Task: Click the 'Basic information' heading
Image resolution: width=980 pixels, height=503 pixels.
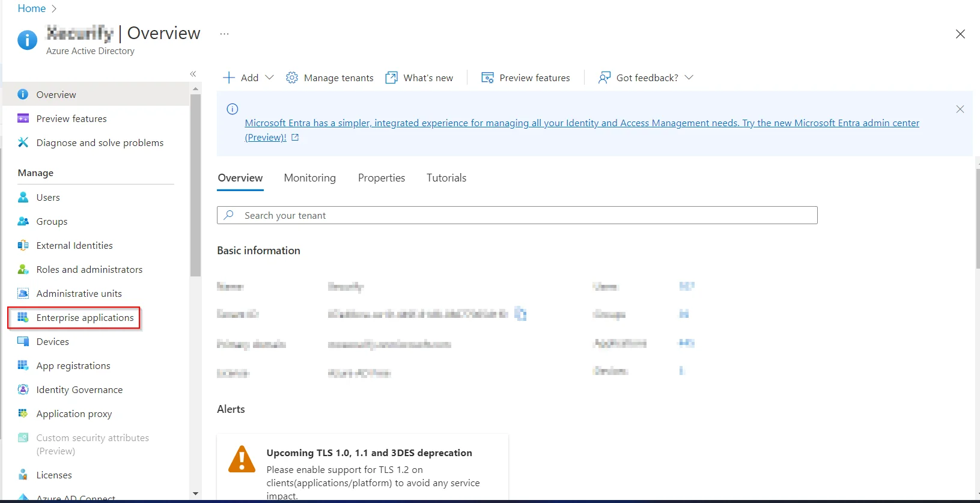Action: pos(258,251)
